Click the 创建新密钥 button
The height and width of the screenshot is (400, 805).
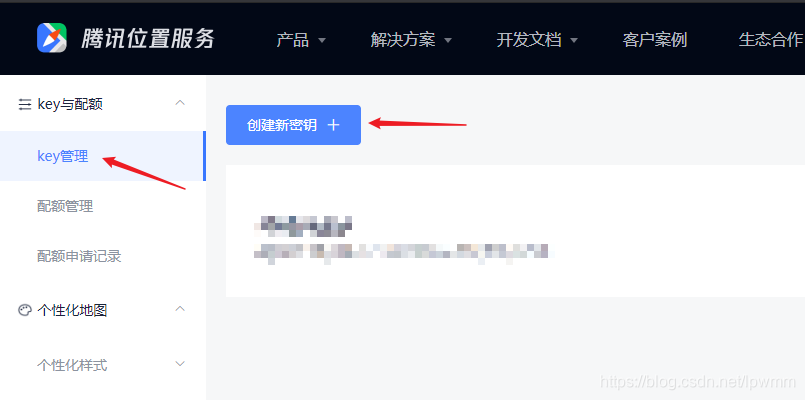(x=293, y=125)
